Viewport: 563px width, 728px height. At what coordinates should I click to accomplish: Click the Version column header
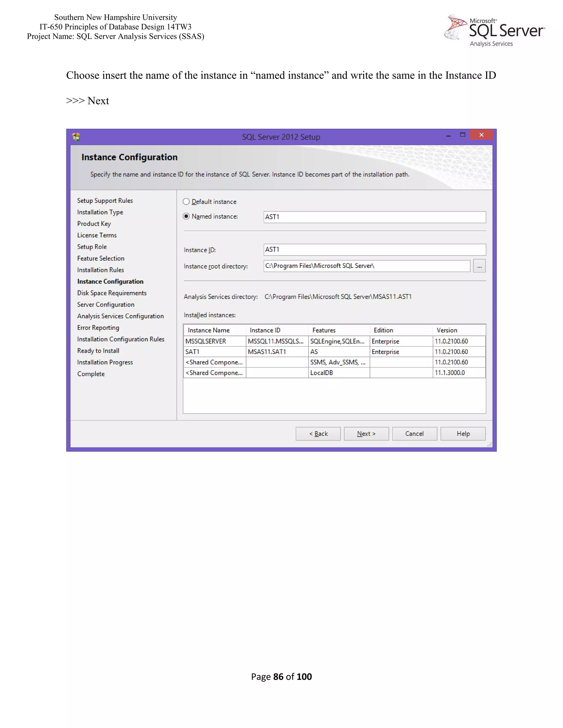459,330
